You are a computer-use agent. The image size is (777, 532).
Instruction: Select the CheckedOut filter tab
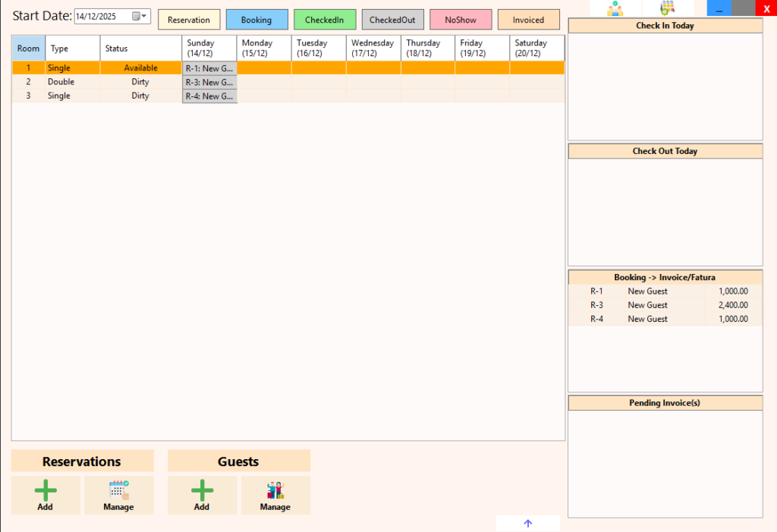click(392, 19)
